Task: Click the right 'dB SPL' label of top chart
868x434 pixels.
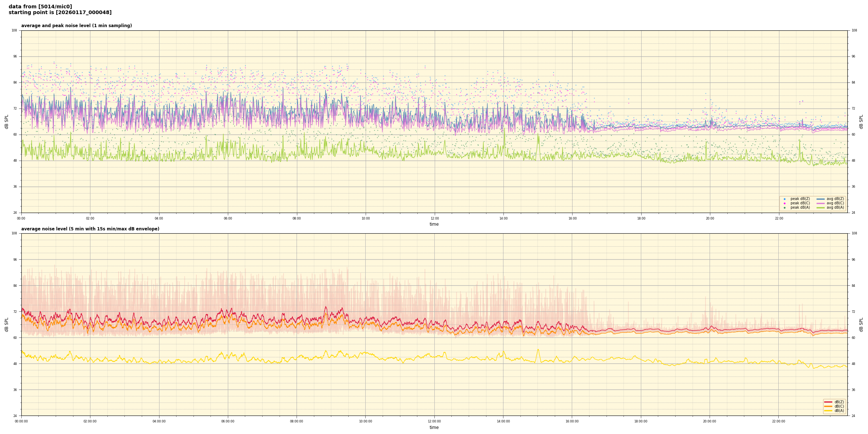Action: point(861,122)
